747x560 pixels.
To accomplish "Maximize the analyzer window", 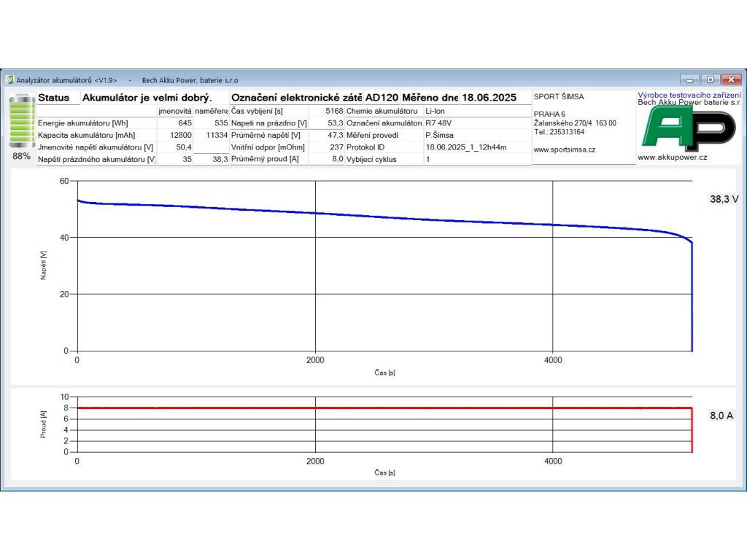I will coord(709,79).
